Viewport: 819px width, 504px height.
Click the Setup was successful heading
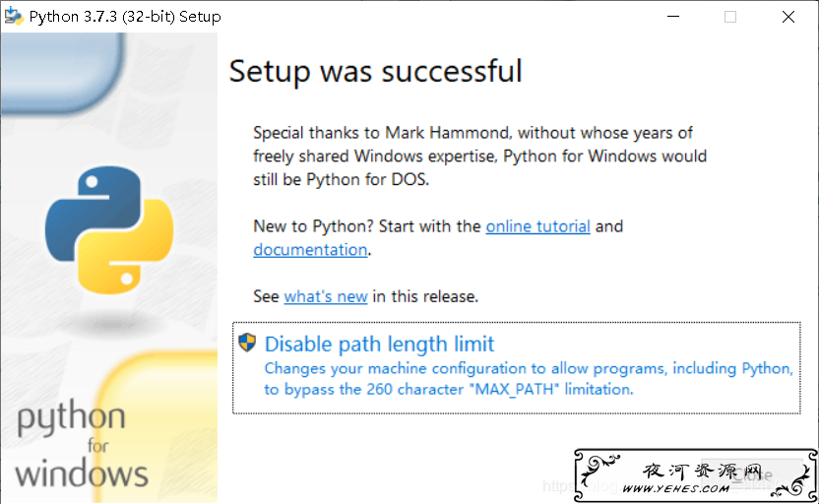(x=376, y=71)
